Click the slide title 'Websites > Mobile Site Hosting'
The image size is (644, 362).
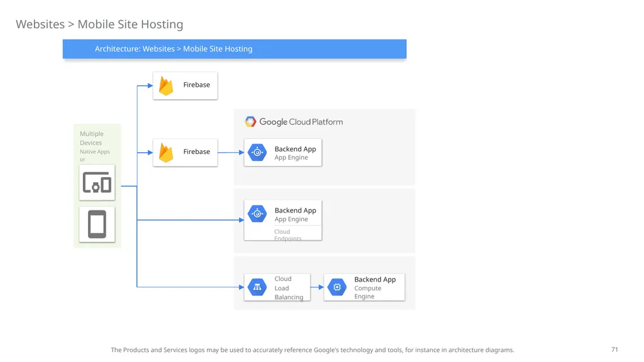tap(99, 25)
